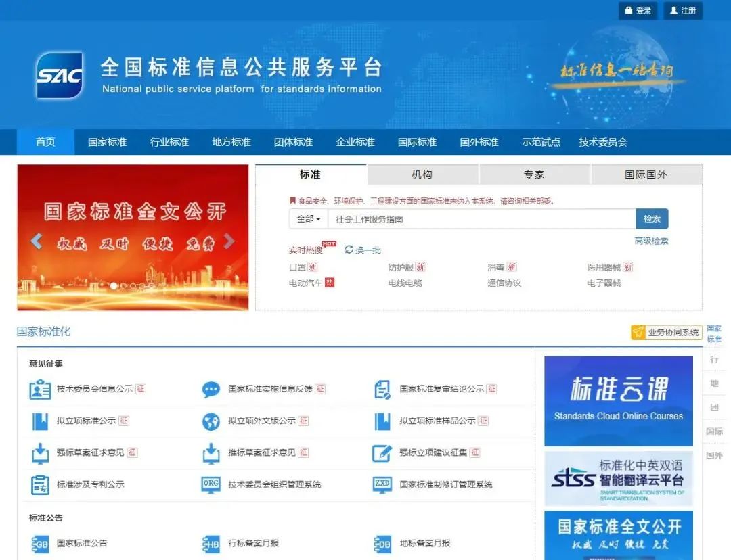Click the hot search term 防护服
This screenshot has width=731, height=560.
point(401,267)
